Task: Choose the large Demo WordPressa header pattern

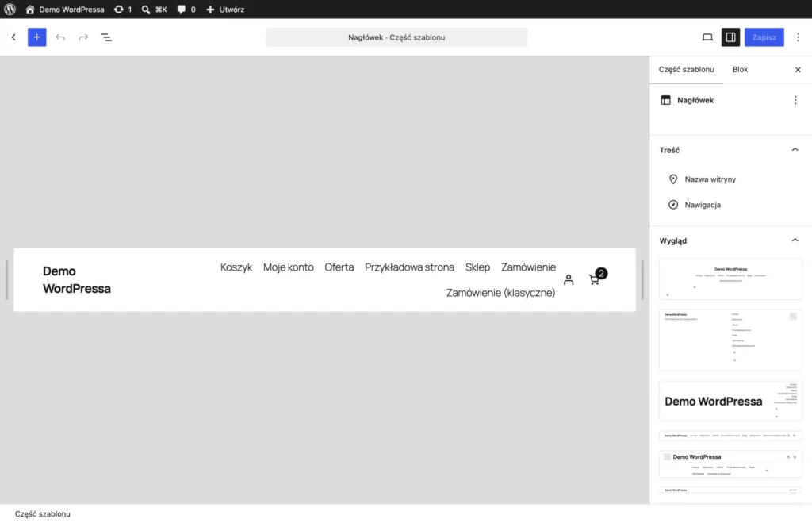Action: point(730,402)
